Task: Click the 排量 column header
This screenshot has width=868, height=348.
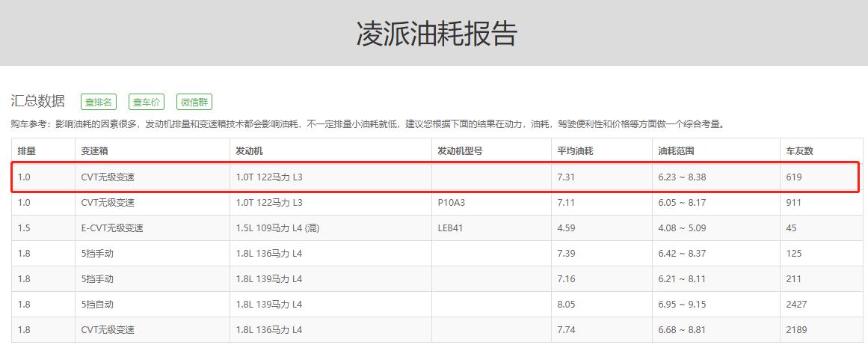Action: click(27, 150)
